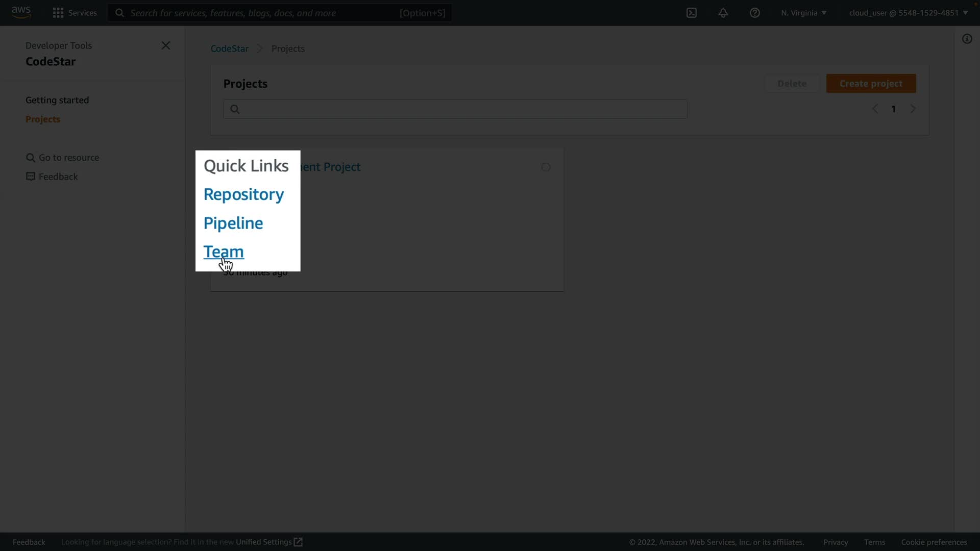Viewport: 980px width, 551px height.
Task: Click the projects filter search field
Action: pos(455,109)
